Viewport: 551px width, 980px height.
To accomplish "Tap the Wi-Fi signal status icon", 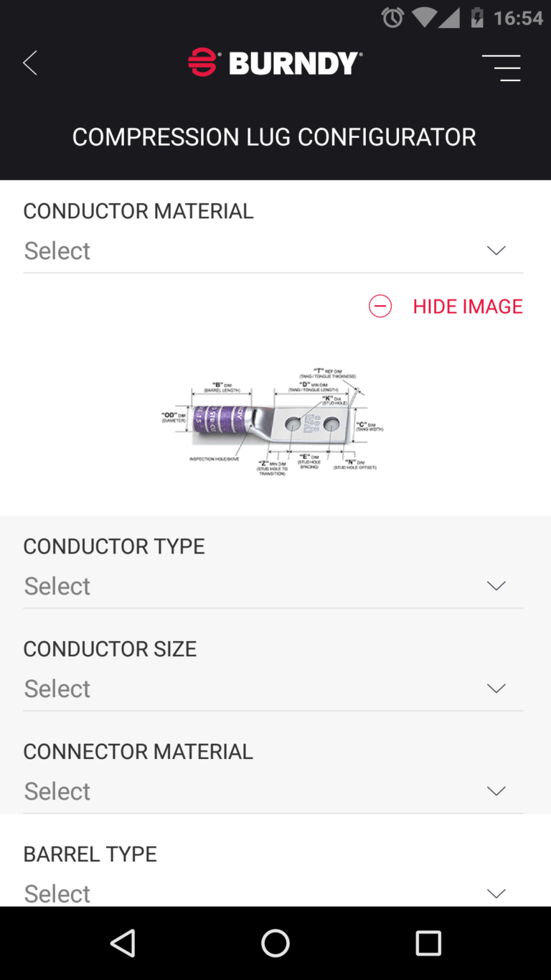I will point(424,17).
